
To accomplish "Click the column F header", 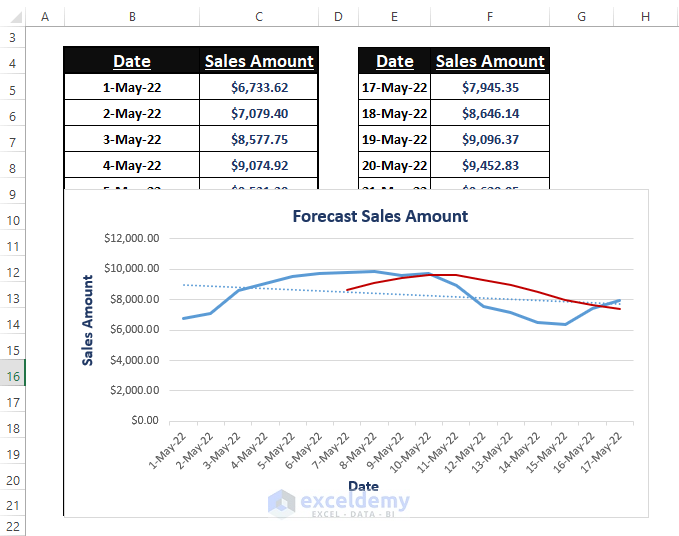I will click(490, 16).
